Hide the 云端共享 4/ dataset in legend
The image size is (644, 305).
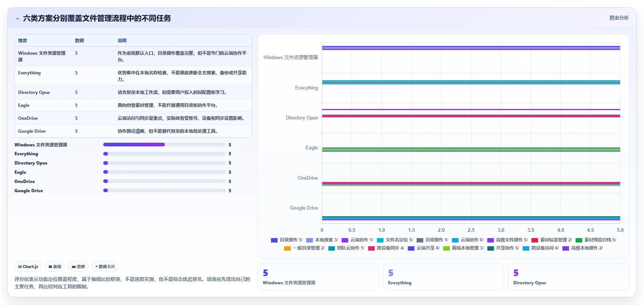click(x=424, y=248)
